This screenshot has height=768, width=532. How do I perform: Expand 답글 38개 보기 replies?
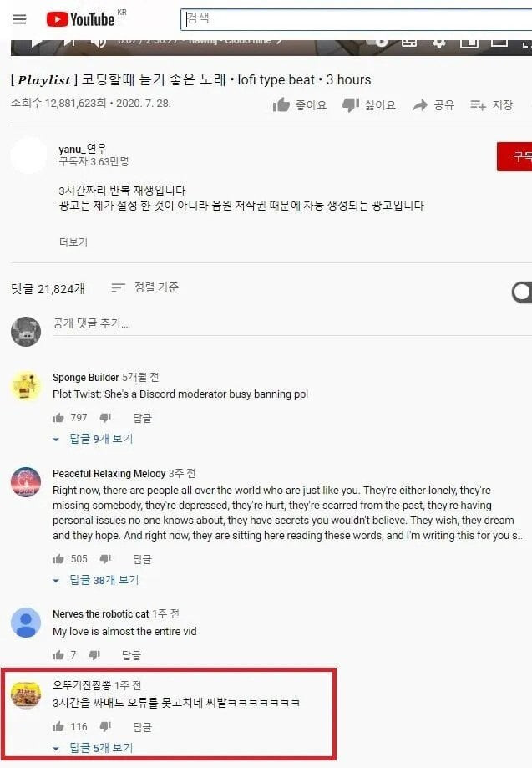pos(96,581)
